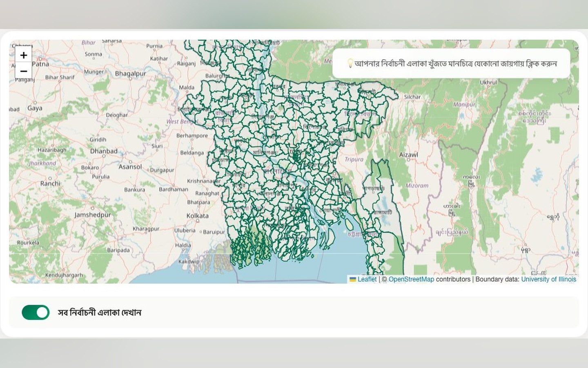This screenshot has width=588, height=368.
Task: Click the Manipur region label
Action: pos(464,104)
